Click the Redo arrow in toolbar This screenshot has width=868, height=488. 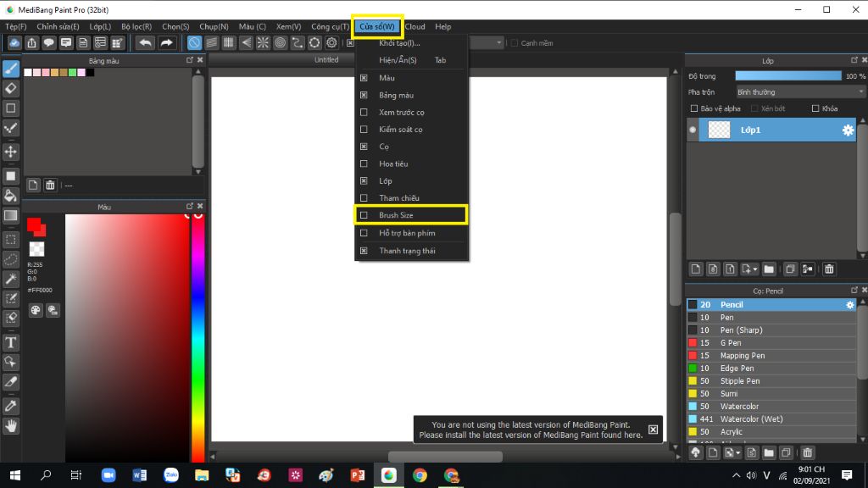[166, 42]
